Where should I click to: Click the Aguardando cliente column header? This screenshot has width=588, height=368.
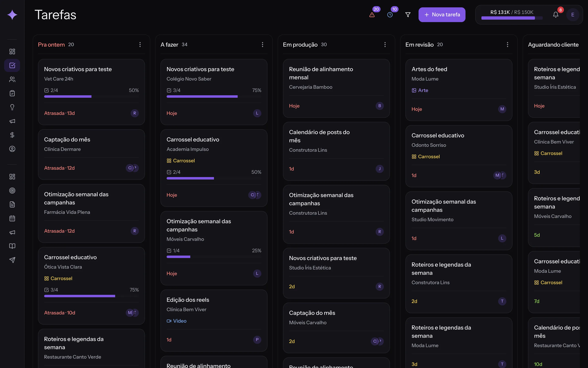pos(553,45)
